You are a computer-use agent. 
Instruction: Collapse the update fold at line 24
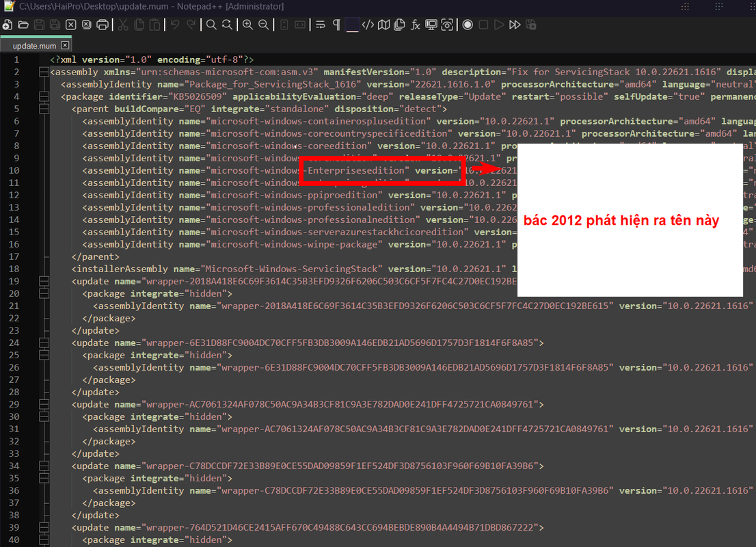tap(44, 343)
